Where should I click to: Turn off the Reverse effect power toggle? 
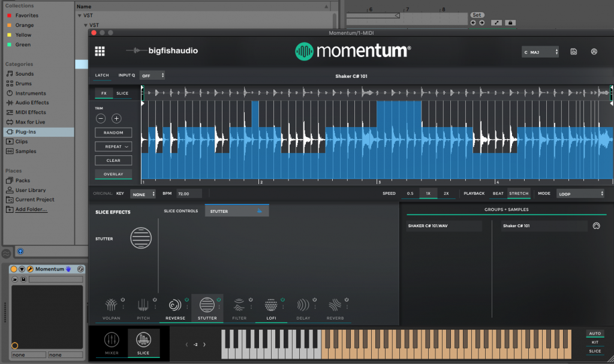pos(187,299)
